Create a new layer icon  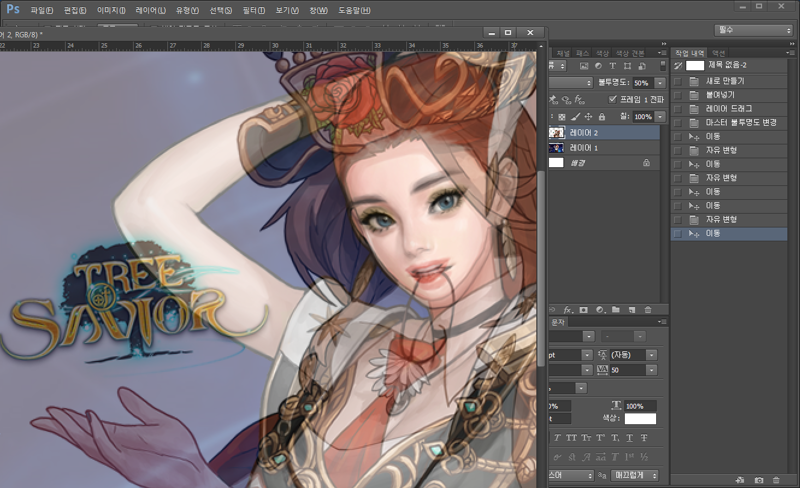632,310
